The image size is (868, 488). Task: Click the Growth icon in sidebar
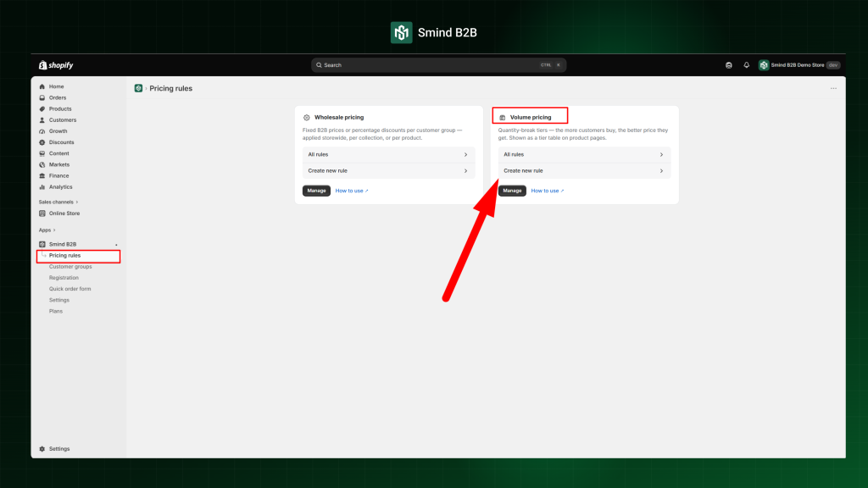coord(42,131)
